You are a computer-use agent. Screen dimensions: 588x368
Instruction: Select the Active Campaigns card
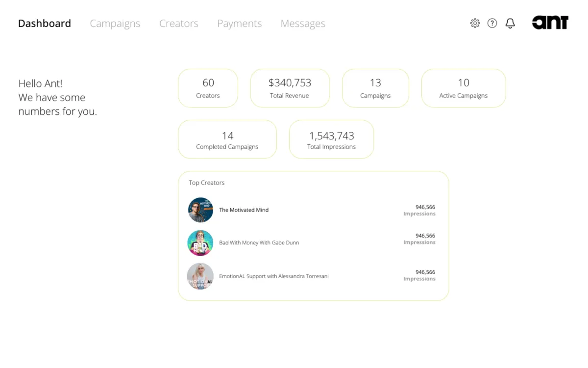point(463,88)
